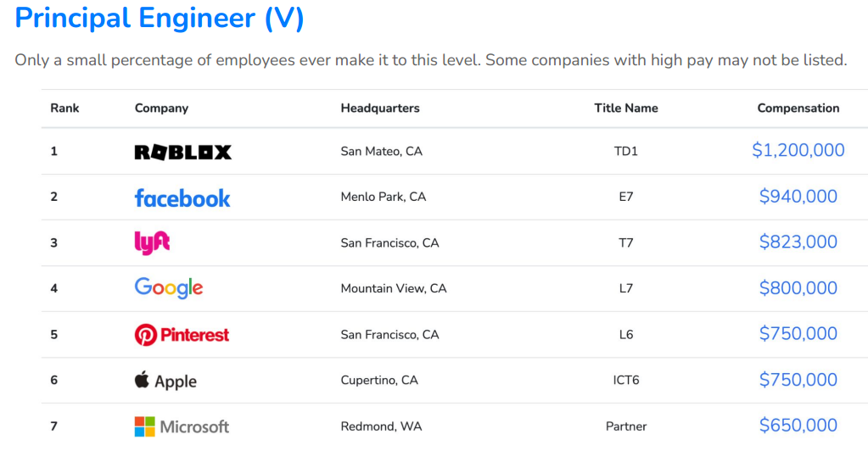Select the pink Lyft logo
Viewport: 868px width, 451px height.
[x=152, y=242]
